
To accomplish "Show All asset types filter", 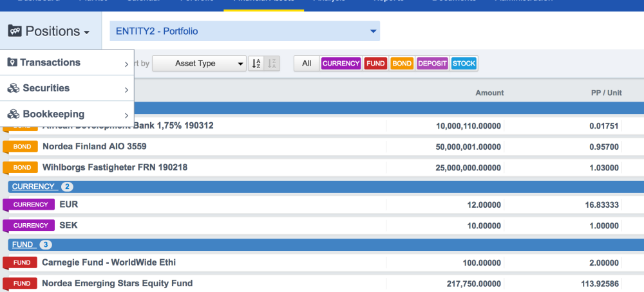I will pyautogui.click(x=307, y=64).
